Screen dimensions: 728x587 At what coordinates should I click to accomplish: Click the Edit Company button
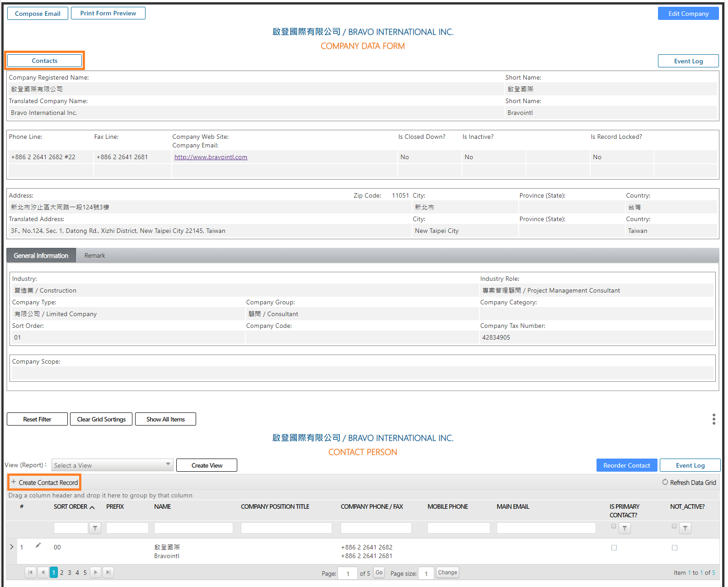[688, 14]
